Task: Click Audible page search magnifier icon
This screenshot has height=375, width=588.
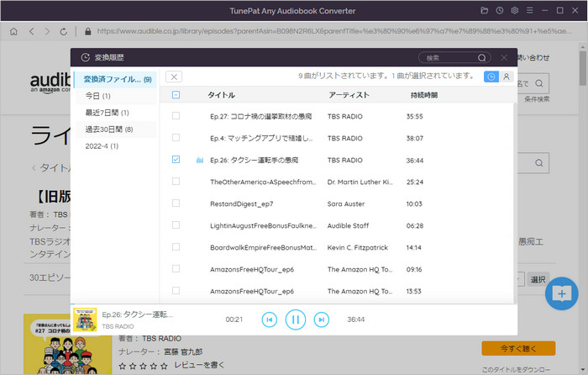Action: 539,83
